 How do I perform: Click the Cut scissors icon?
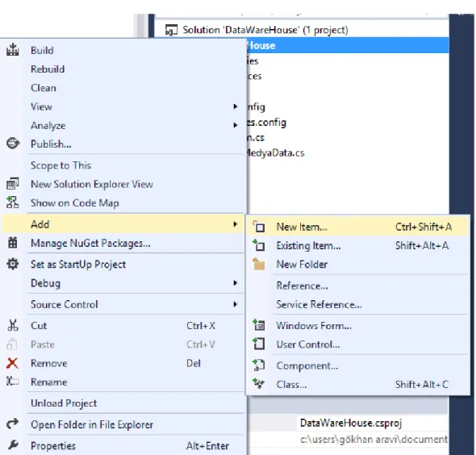[x=12, y=325]
